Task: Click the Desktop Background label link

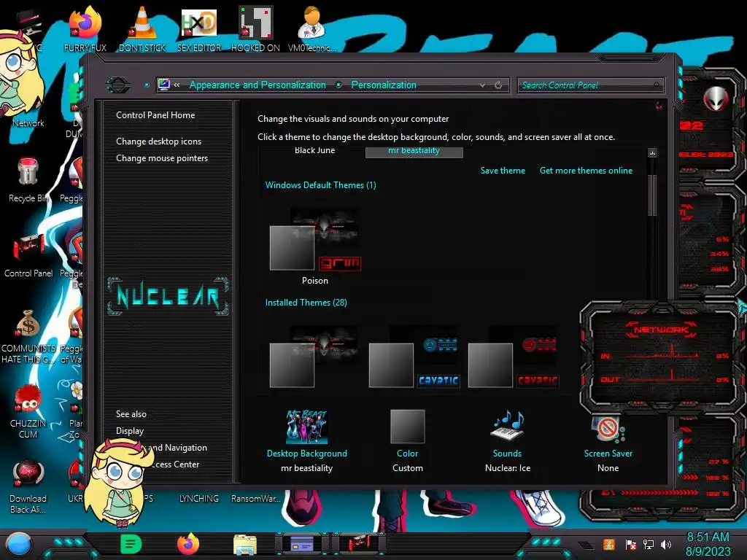Action: click(x=307, y=454)
